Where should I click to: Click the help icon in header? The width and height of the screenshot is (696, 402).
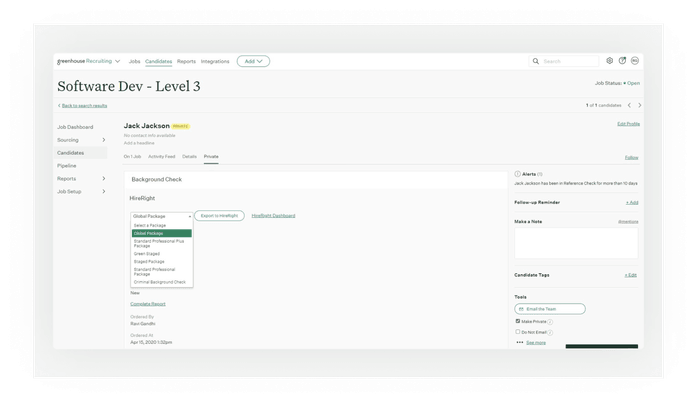pos(622,61)
